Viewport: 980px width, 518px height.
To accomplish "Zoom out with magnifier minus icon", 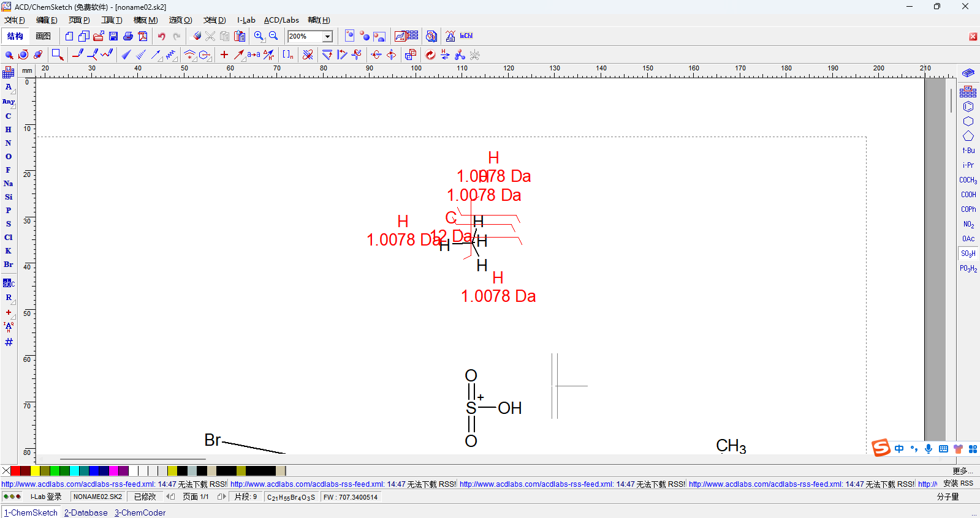I will [x=273, y=36].
